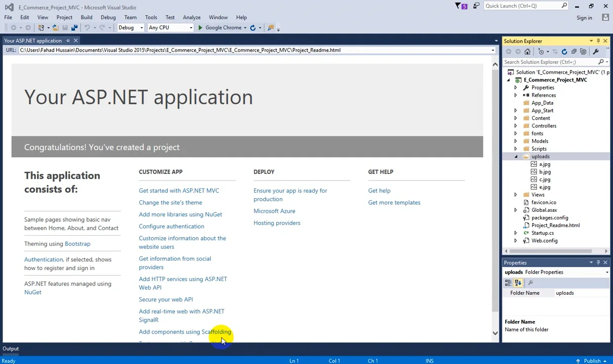Click the Solution Explorer Refresh icon

564,52
